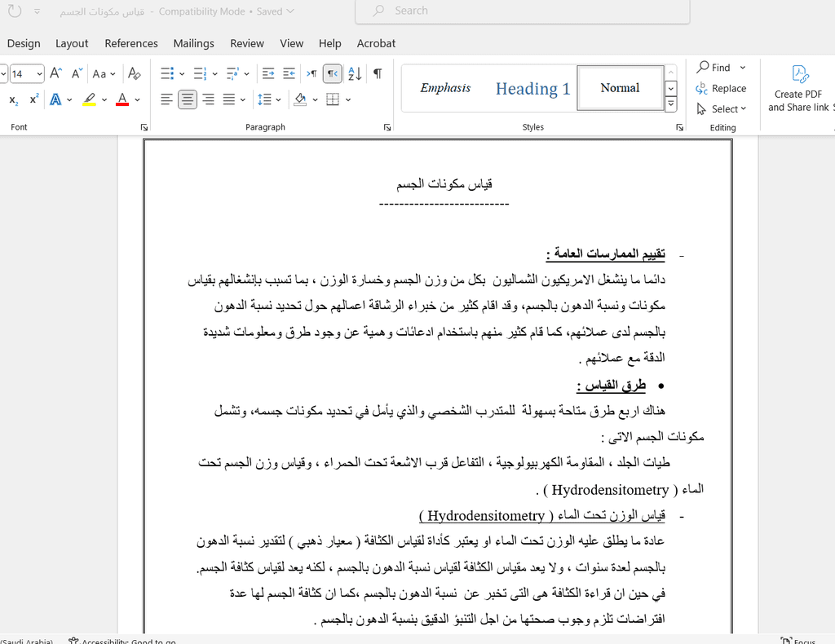Click the Create PDF and Share link icon
The width and height of the screenshot is (835, 644).
click(x=800, y=74)
